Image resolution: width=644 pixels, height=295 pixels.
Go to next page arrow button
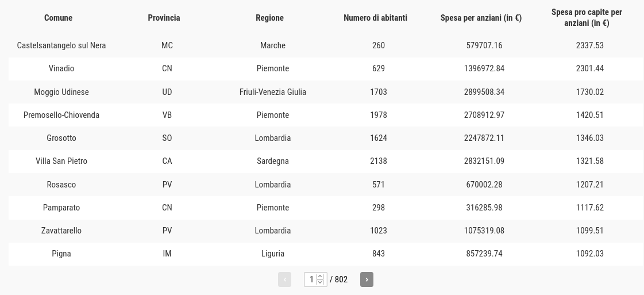point(367,279)
